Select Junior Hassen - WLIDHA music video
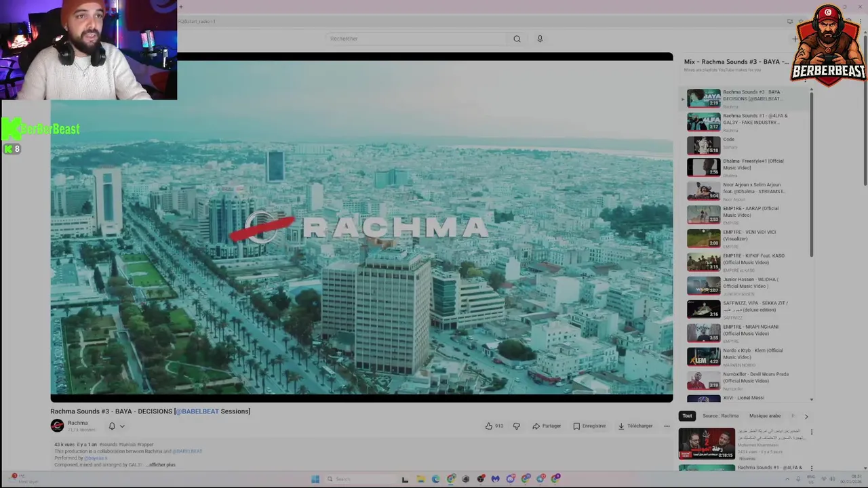 tap(746, 286)
